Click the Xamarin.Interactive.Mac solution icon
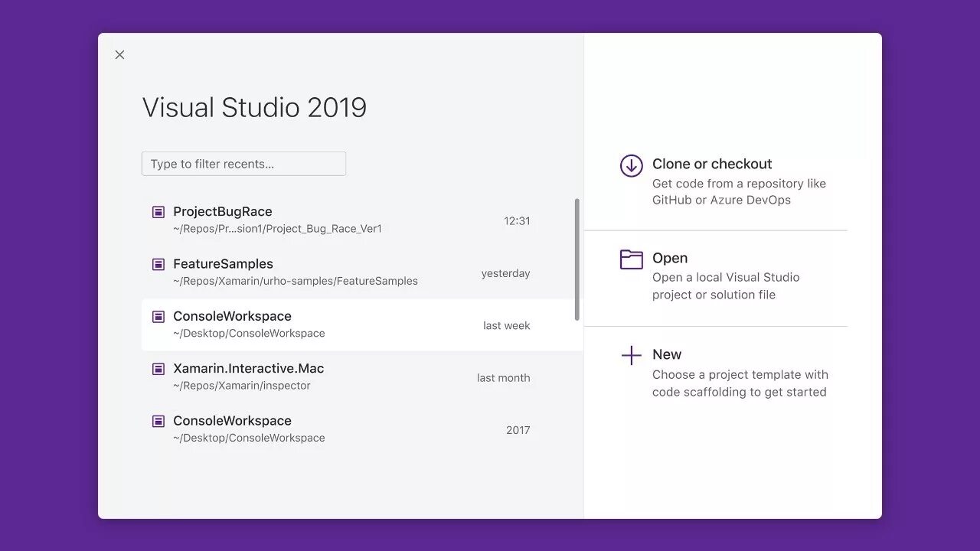 [x=158, y=368]
